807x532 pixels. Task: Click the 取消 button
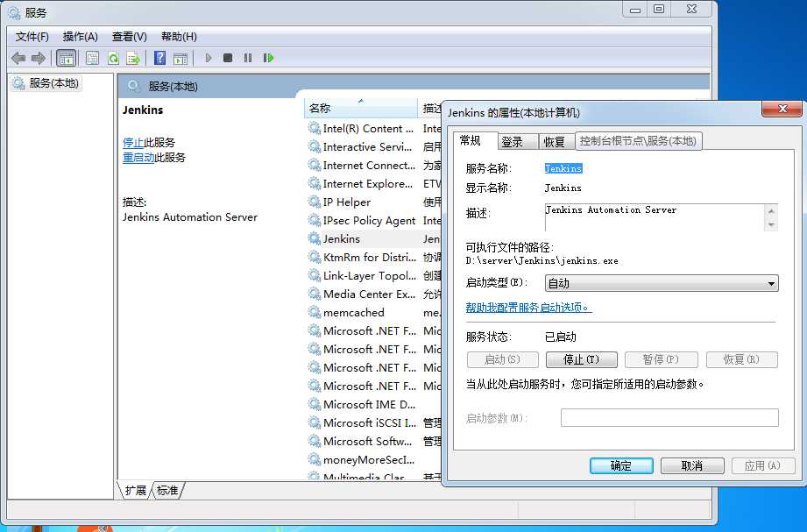pyautogui.click(x=692, y=466)
